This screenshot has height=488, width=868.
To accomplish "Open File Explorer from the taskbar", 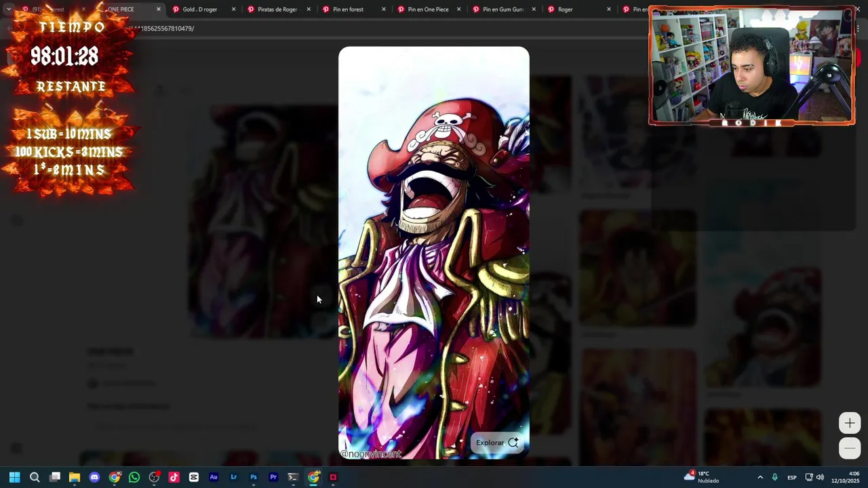I will 75,477.
